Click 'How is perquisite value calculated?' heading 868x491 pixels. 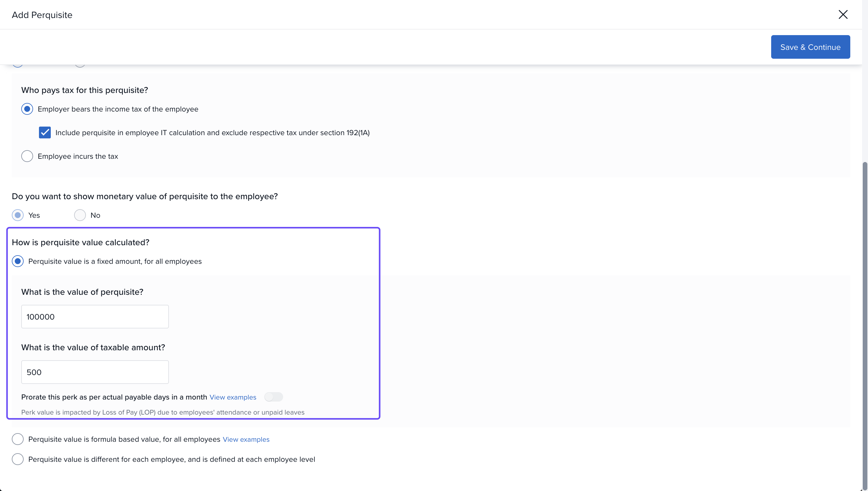(x=80, y=243)
